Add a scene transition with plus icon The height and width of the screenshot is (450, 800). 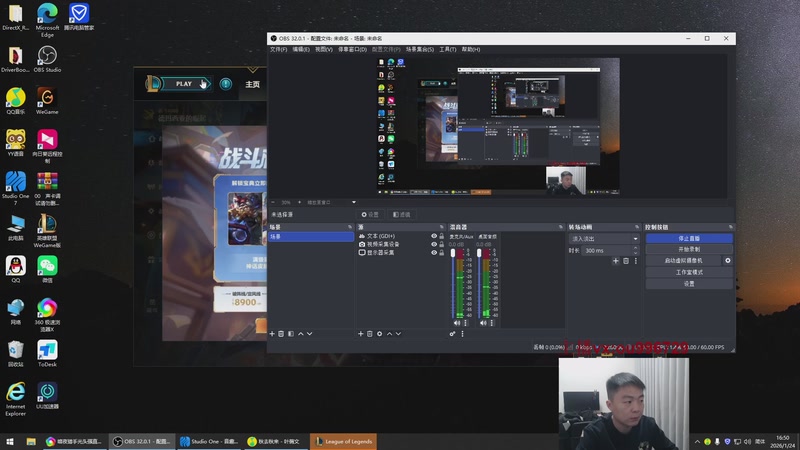click(616, 261)
